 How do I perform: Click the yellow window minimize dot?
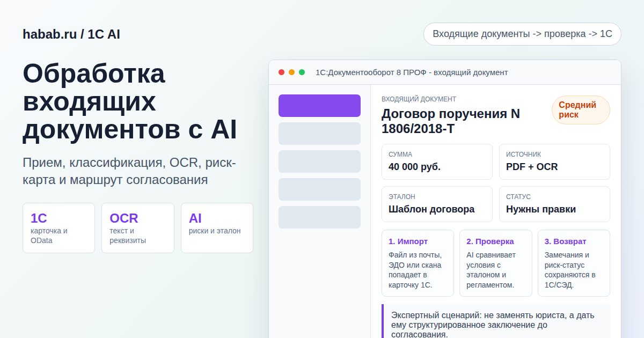click(x=291, y=72)
